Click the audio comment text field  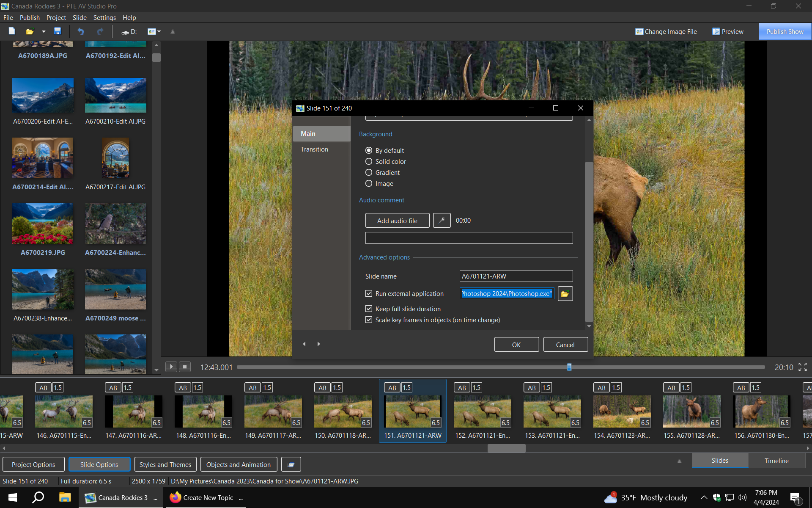tap(469, 238)
